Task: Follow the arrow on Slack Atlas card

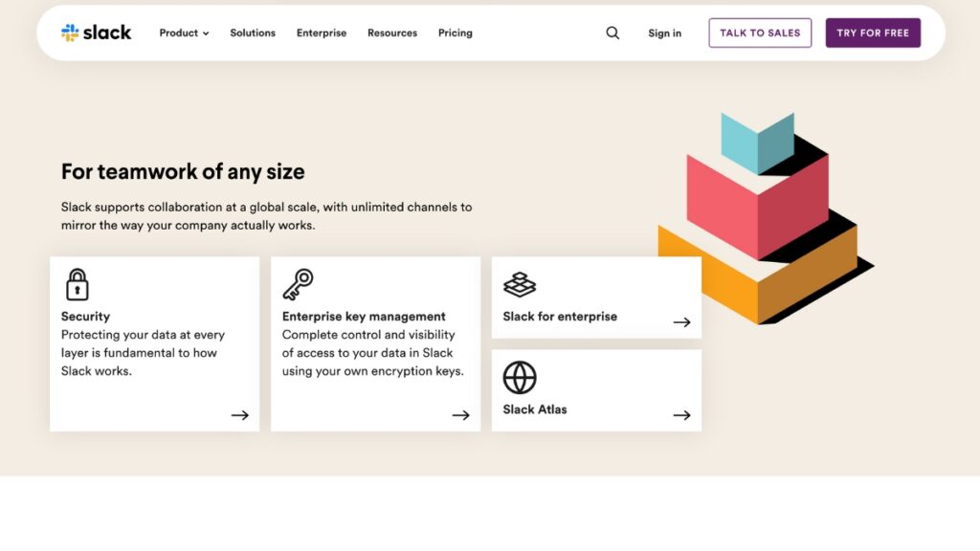Action: 681,415
